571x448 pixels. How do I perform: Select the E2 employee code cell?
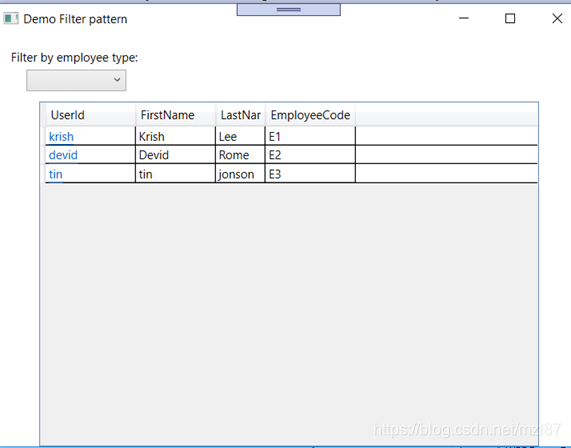tap(310, 155)
